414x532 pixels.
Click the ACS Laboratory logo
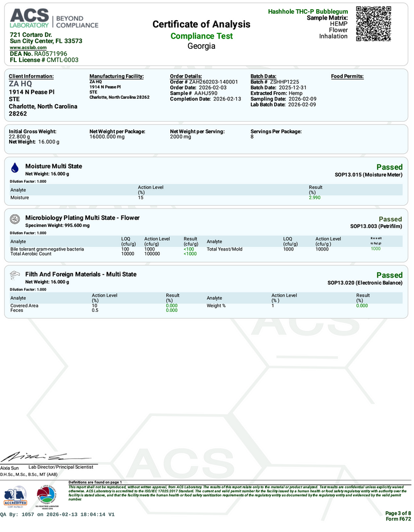[54, 18]
